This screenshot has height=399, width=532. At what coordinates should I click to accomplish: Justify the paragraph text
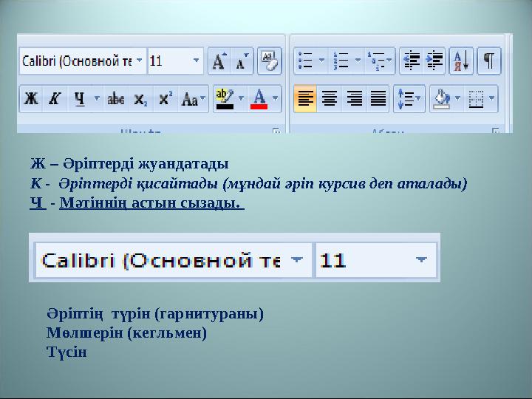pyautogui.click(x=378, y=99)
